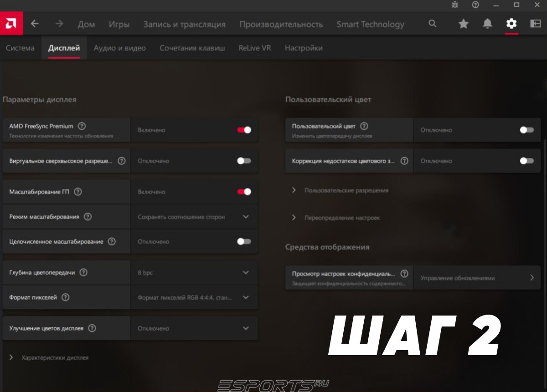Open Глубина цветопередачи 8 bpc dropdown

coord(194,273)
